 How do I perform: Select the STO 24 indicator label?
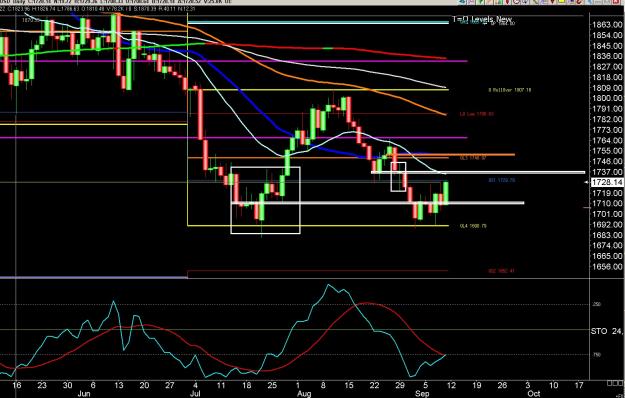pyautogui.click(x=607, y=331)
